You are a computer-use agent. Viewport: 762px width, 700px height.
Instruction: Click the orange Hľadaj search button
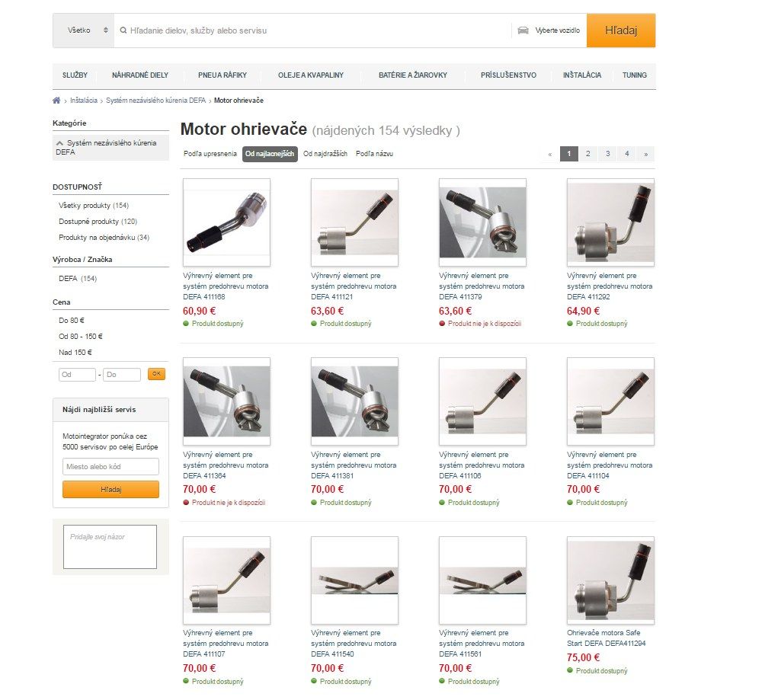click(x=621, y=30)
